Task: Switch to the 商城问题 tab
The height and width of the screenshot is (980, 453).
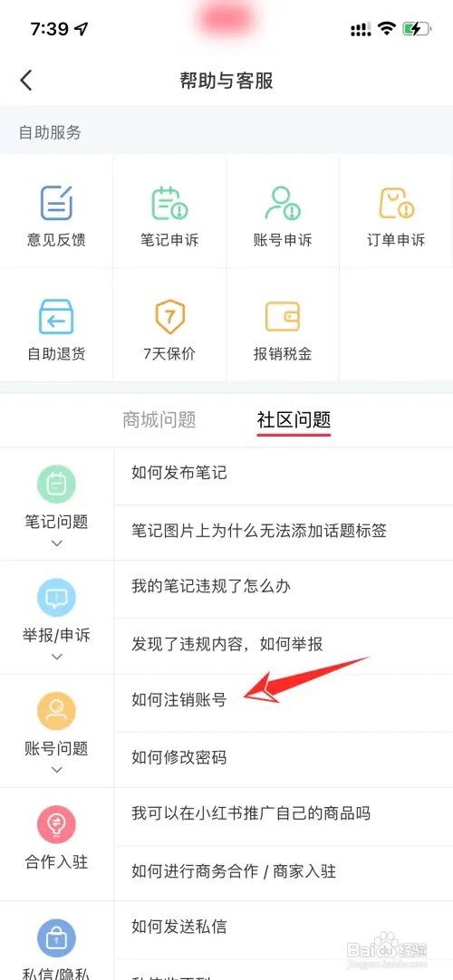Action: point(159,419)
